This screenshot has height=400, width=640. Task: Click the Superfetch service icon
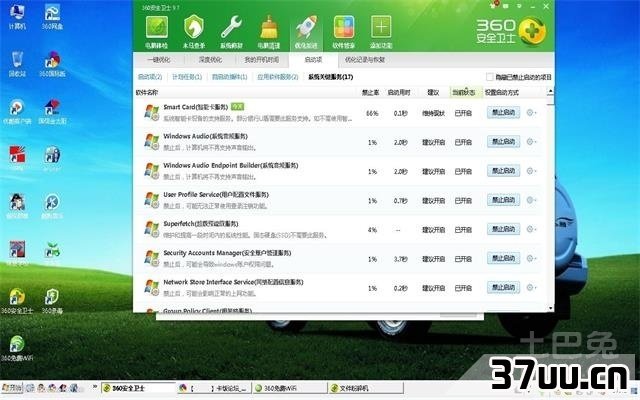point(152,229)
